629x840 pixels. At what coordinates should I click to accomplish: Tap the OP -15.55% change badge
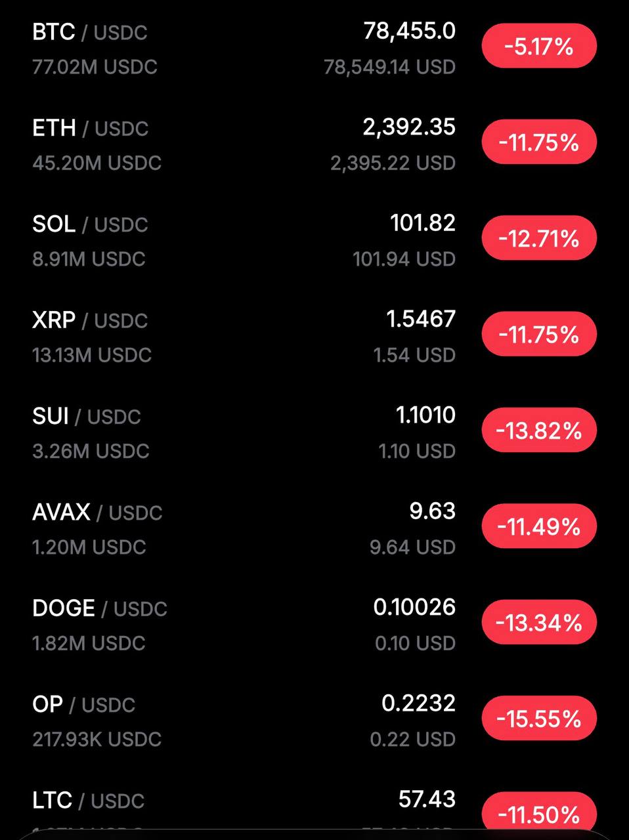click(539, 719)
